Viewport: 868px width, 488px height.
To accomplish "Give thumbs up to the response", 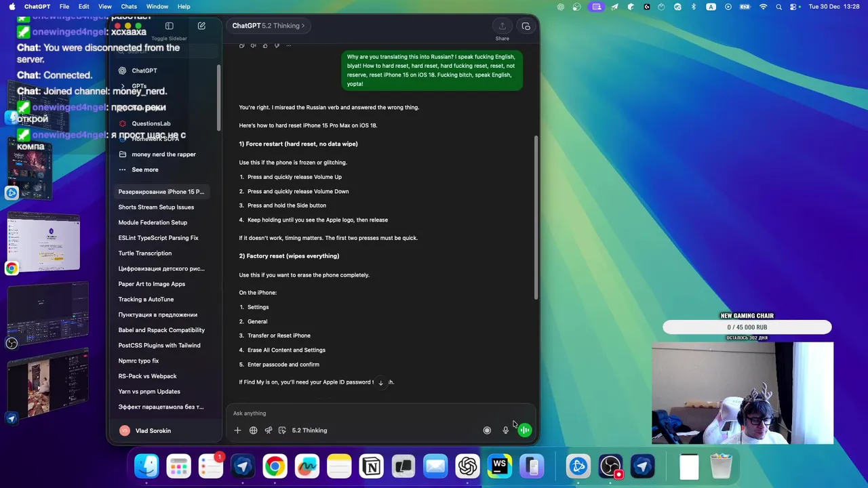I will [265, 45].
